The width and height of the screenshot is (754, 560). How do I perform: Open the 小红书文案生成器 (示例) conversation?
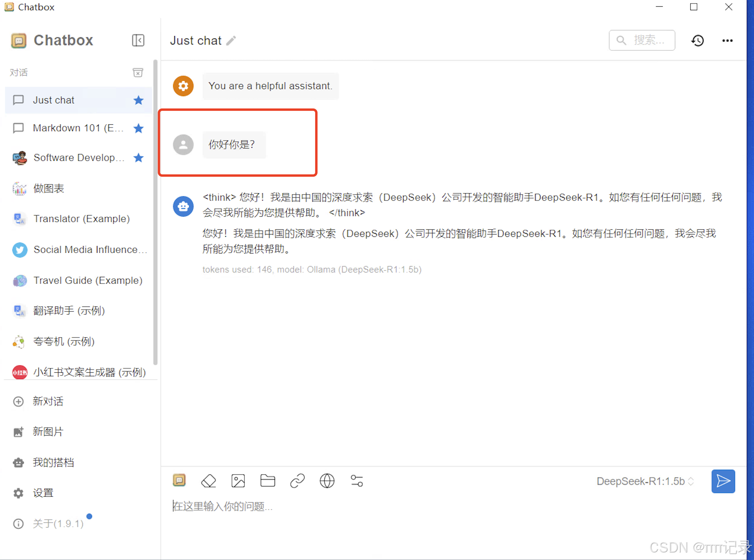pos(78,372)
